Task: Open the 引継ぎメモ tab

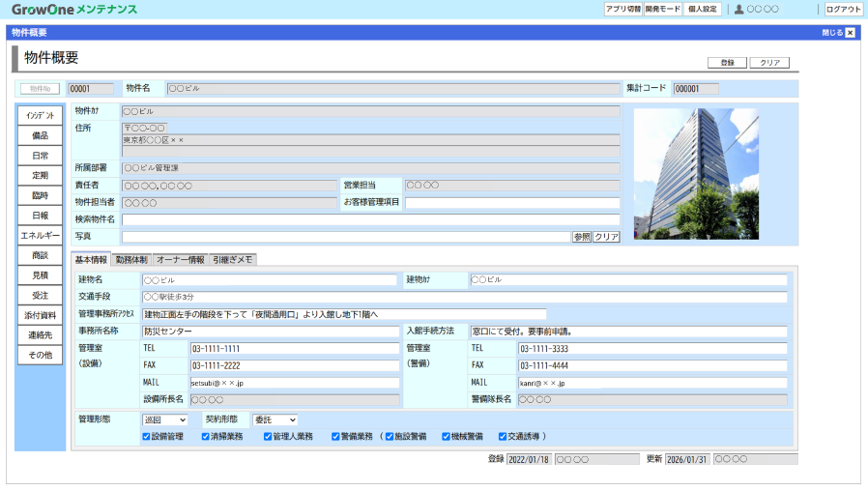Action: point(233,260)
